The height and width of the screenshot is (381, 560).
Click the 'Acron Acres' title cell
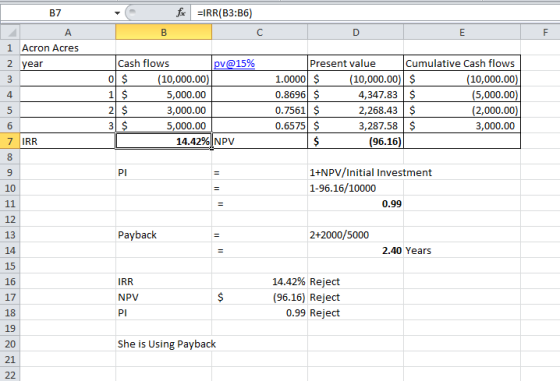coord(68,48)
